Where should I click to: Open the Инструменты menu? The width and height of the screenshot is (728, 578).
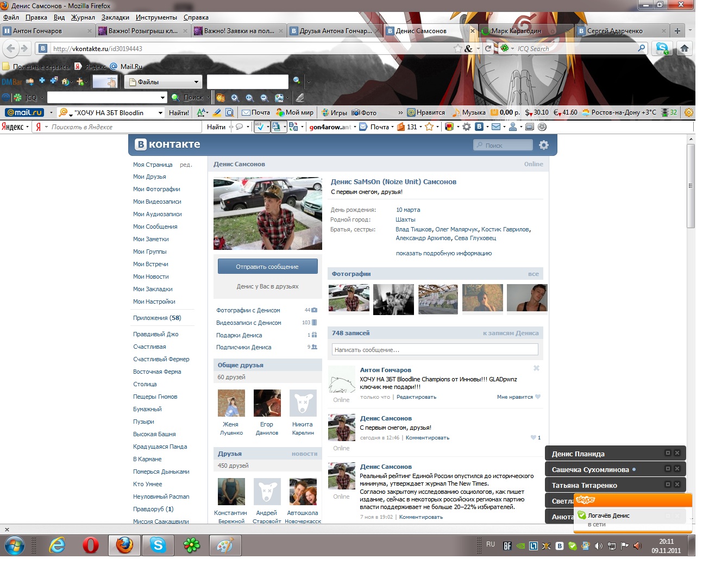156,17
